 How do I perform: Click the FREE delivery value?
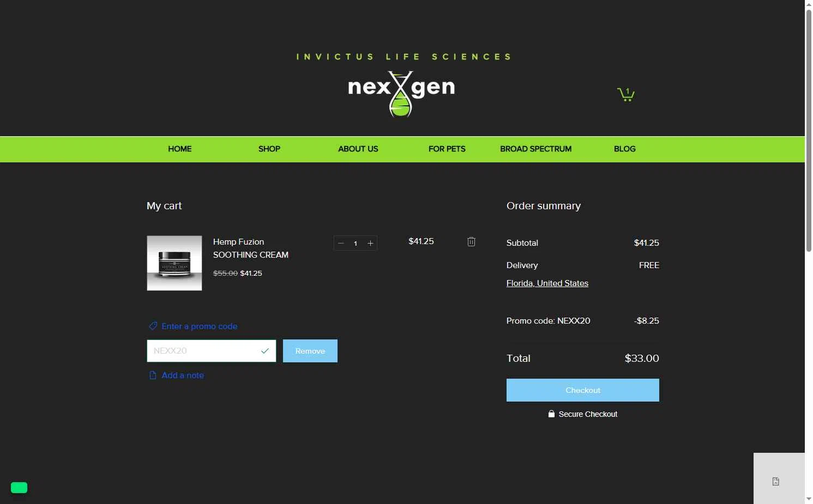[649, 265]
